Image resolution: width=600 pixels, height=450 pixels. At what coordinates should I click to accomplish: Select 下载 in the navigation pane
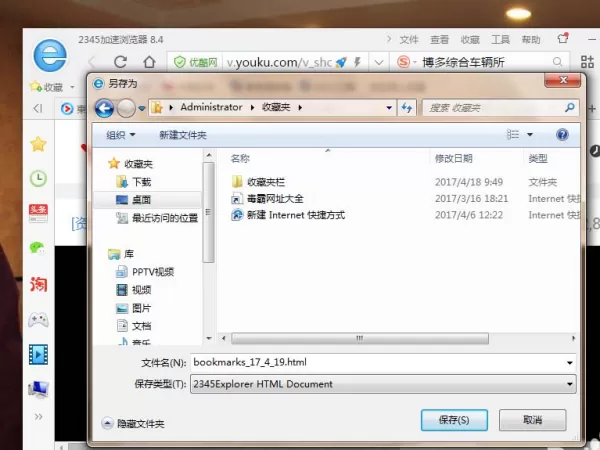pyautogui.click(x=134, y=182)
